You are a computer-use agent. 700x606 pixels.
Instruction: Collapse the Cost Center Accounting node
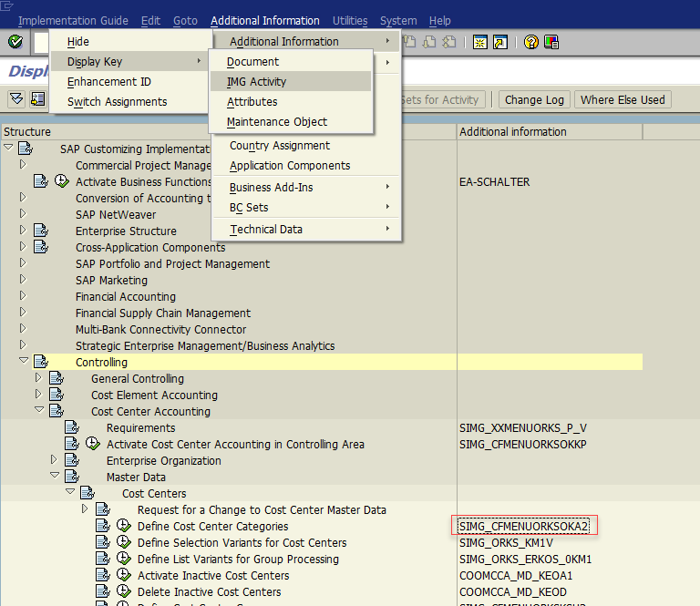39,409
